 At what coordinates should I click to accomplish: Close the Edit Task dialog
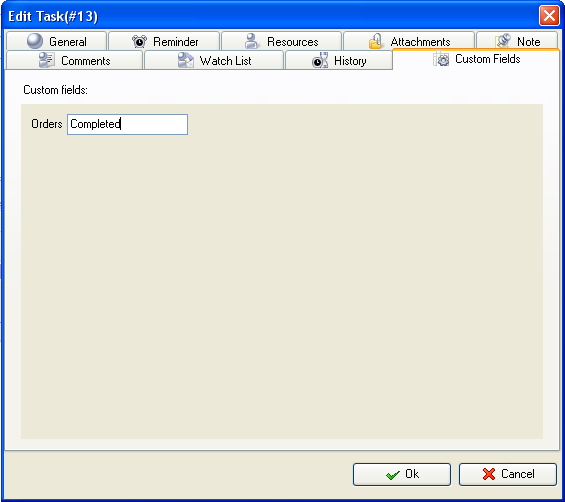(x=549, y=16)
